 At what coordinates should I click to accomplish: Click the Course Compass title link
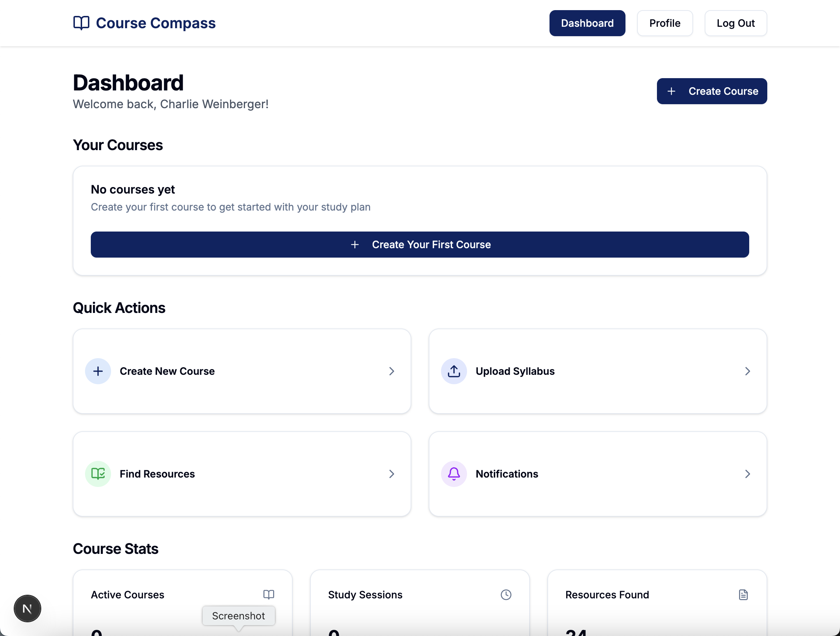point(156,23)
